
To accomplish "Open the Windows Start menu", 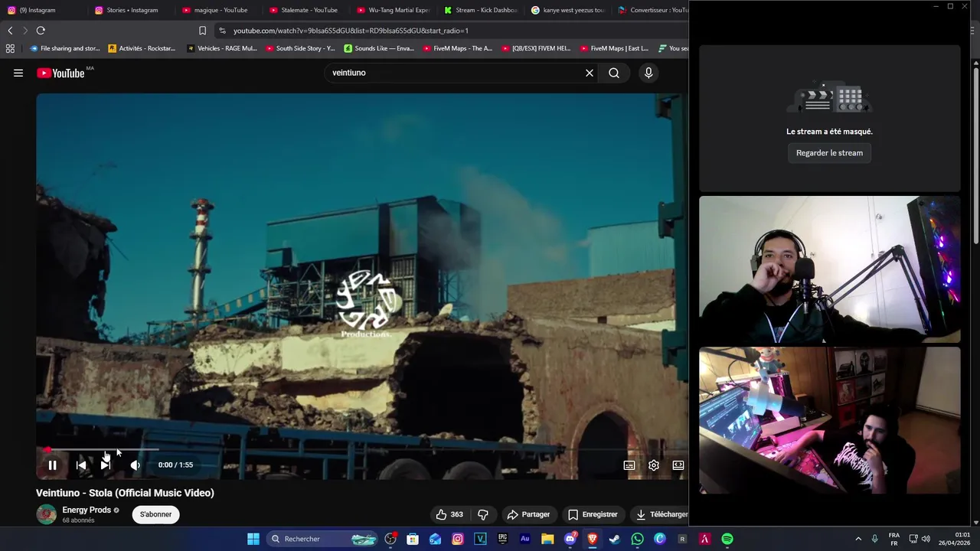I will [x=253, y=539].
